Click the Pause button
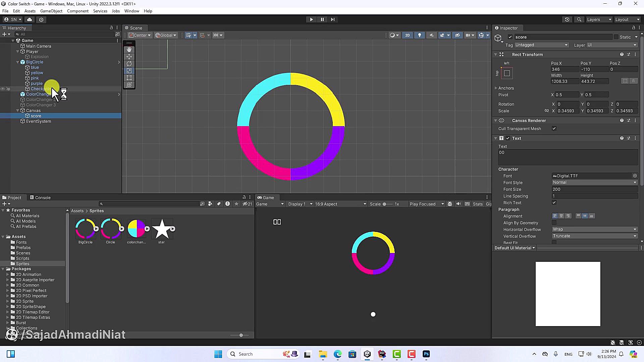The height and width of the screenshot is (362, 644). [322, 19]
